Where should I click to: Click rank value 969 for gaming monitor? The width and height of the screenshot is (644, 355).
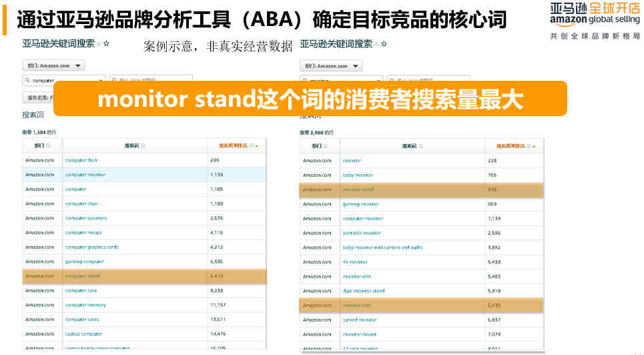click(x=492, y=204)
